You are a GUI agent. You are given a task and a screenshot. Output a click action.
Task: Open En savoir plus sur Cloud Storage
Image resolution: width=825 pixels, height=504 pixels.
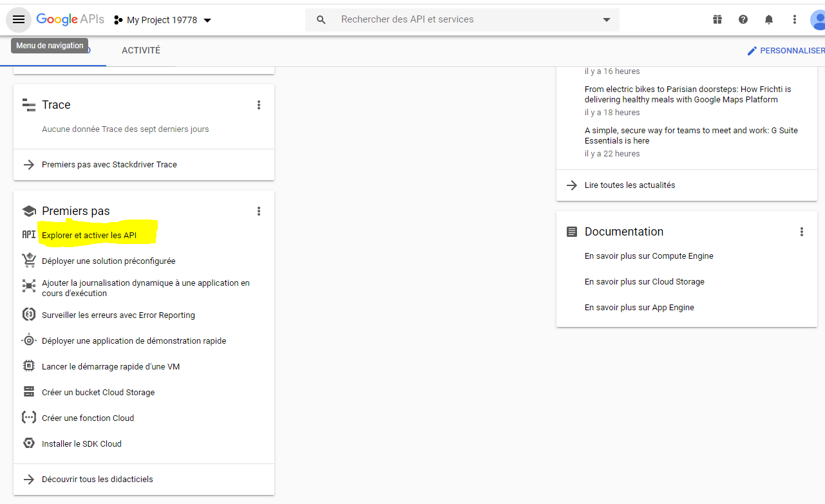click(644, 282)
